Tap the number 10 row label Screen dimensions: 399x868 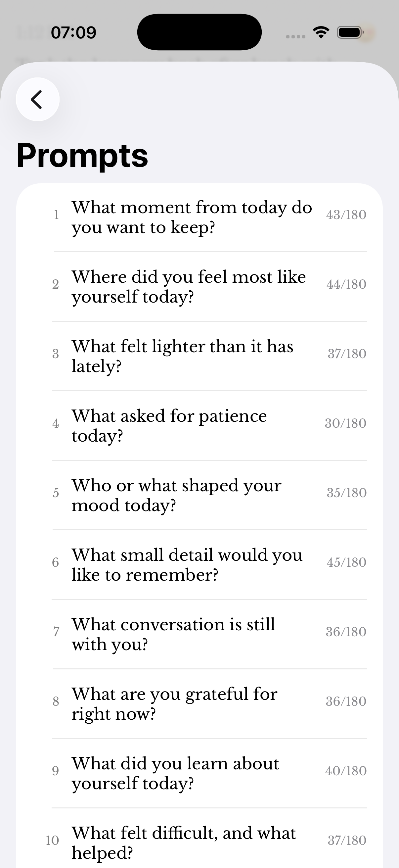pyautogui.click(x=53, y=841)
